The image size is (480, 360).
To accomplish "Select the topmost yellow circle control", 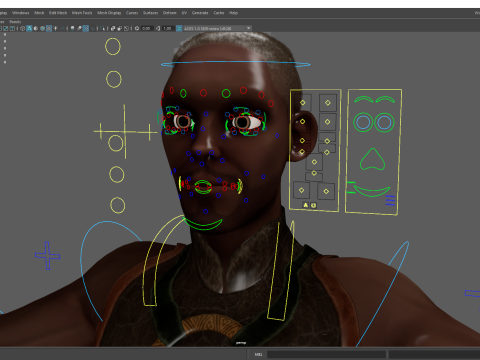I will [x=113, y=46].
